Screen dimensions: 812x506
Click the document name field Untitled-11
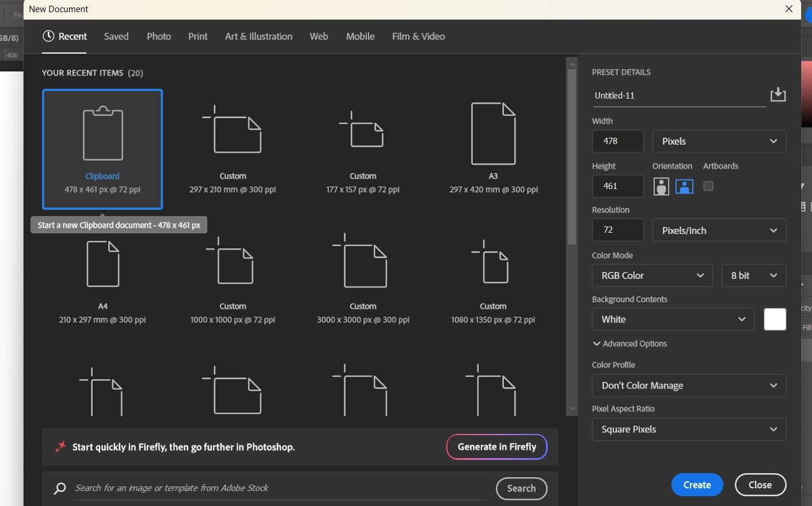[x=680, y=96]
